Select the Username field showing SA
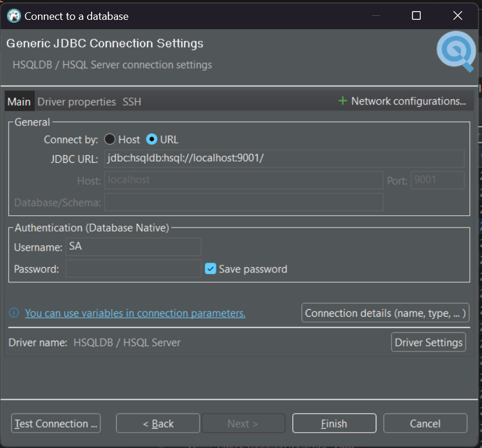 [133, 247]
